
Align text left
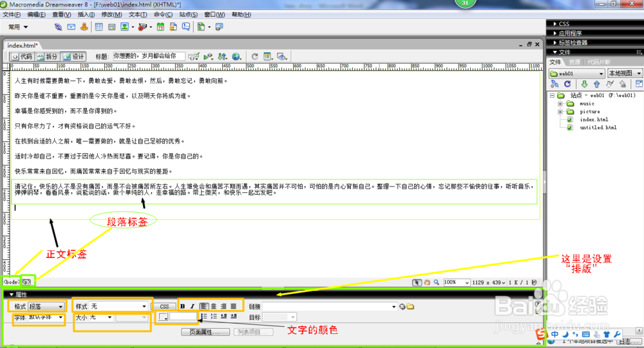(204, 307)
